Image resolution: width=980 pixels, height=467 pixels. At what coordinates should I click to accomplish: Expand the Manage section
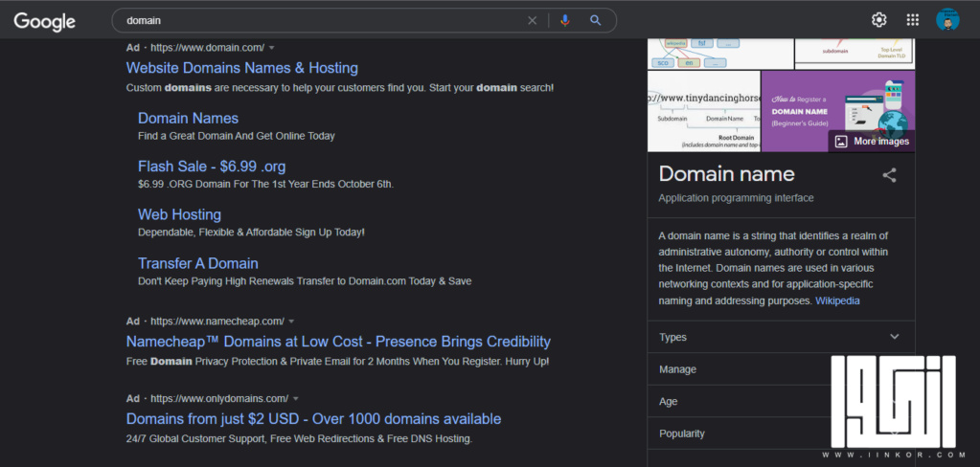click(781, 369)
